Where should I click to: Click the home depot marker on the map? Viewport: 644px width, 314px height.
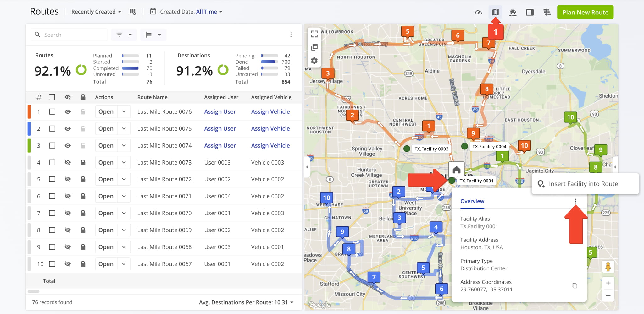click(457, 170)
